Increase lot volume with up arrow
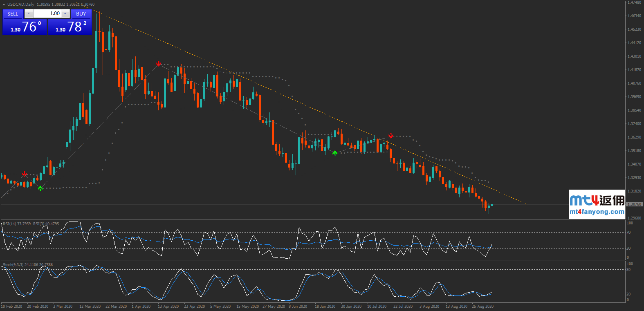 65,14
